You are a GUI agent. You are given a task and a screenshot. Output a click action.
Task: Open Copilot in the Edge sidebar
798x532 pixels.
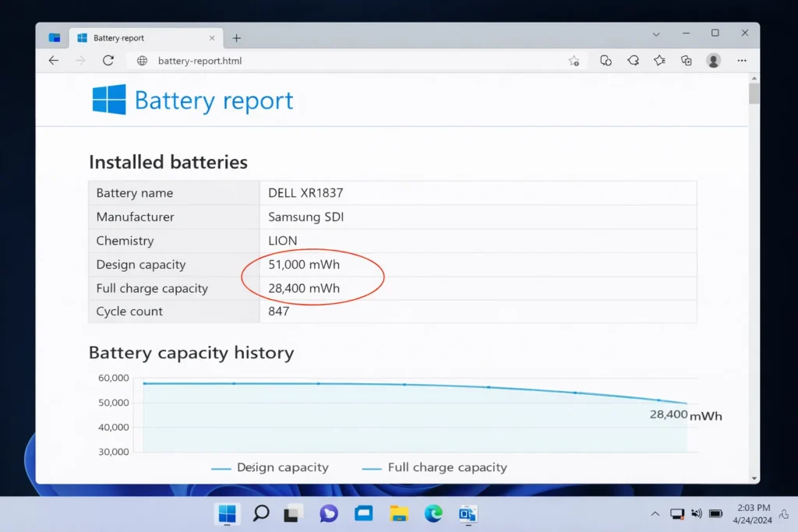click(634, 61)
